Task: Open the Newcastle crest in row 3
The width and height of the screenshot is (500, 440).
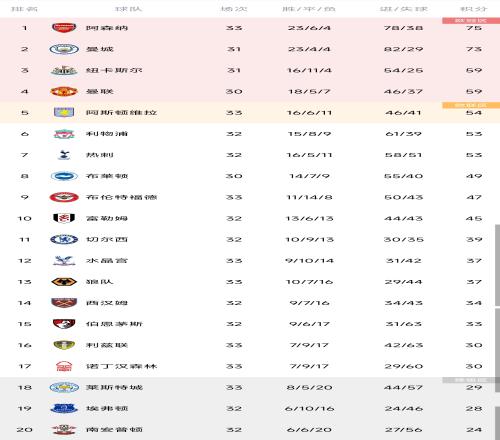Action: coord(64,70)
